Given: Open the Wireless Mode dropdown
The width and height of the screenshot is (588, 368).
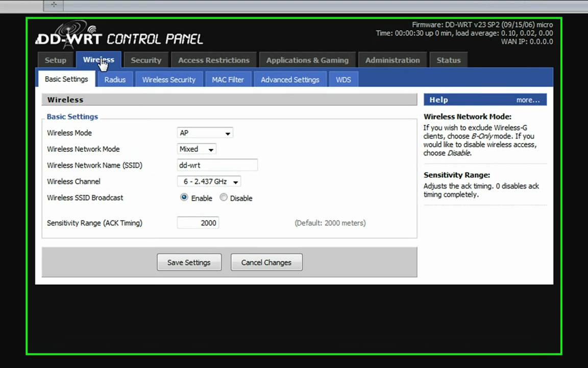Looking at the screenshot, I should pyautogui.click(x=205, y=132).
